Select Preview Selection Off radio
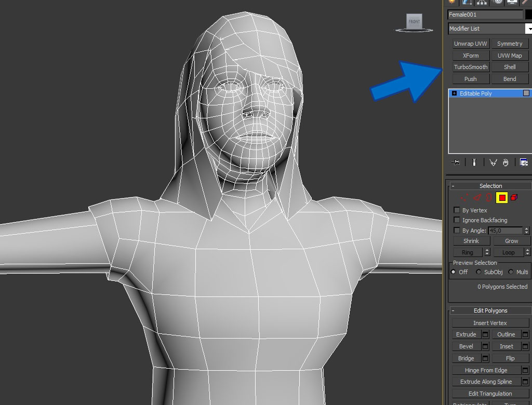Viewport: 532px width, 405px height. tap(453, 272)
